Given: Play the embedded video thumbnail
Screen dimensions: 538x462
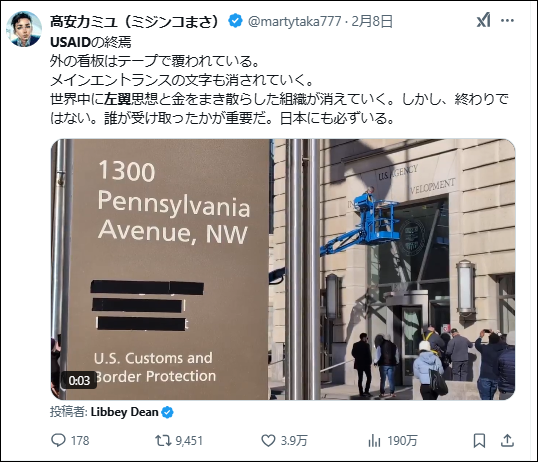Looking at the screenshot, I should 283,269.
